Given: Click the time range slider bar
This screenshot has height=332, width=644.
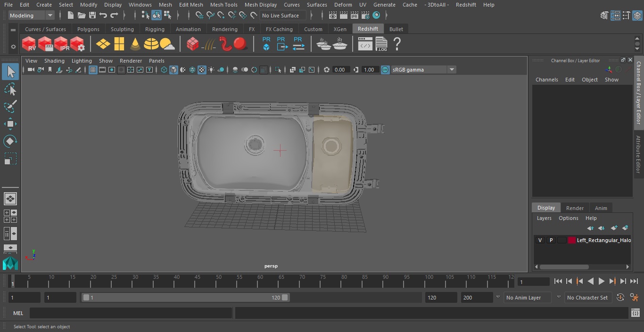Looking at the screenshot, I should click(186, 298).
